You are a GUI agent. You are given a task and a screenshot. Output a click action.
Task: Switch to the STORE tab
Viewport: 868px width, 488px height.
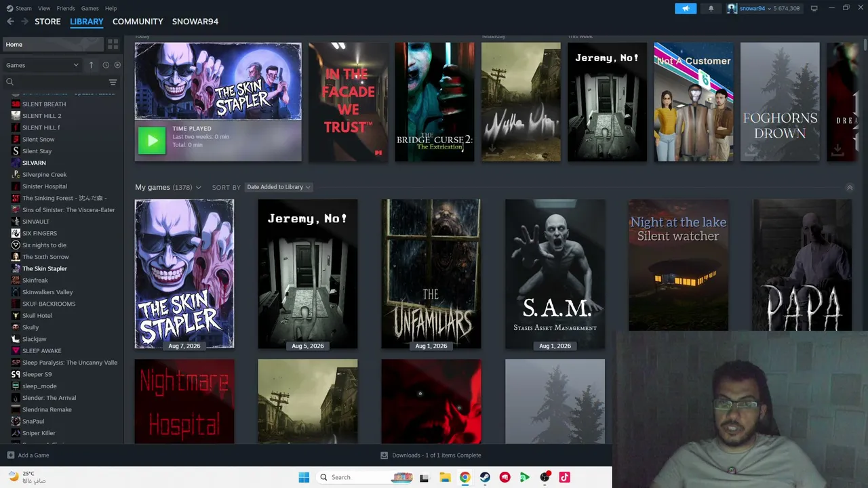point(47,22)
